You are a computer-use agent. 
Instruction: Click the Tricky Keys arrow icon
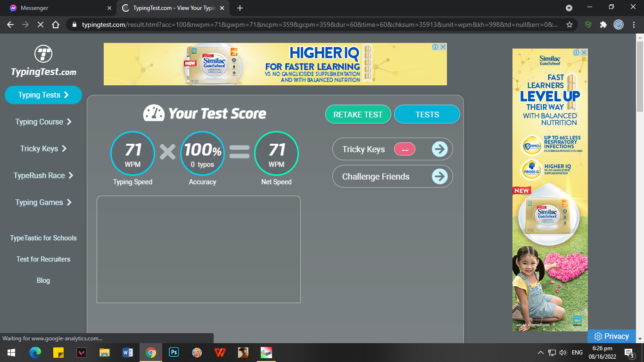coord(440,149)
